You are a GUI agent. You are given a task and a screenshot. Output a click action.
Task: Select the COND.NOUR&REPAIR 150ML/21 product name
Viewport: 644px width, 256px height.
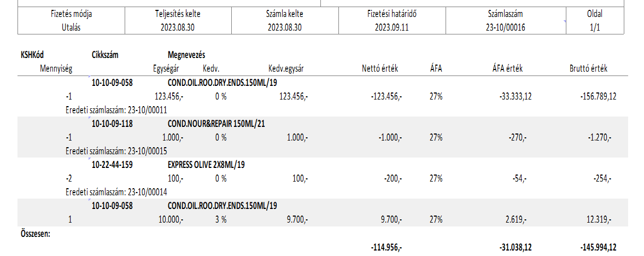[216, 124]
